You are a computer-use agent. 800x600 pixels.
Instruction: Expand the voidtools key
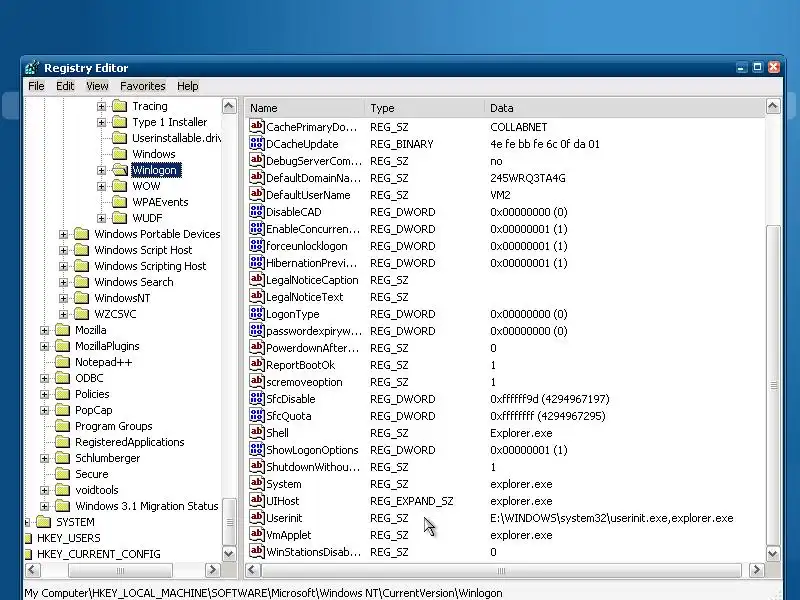click(x=44, y=490)
